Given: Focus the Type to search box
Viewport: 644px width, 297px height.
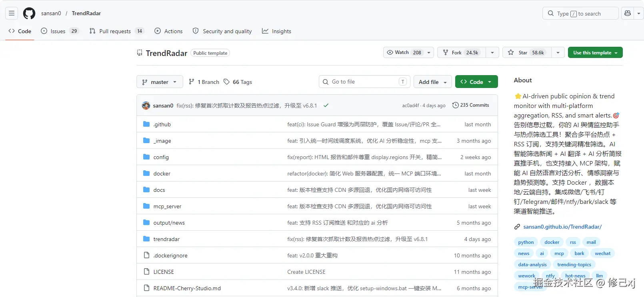Looking at the screenshot, I should (x=580, y=13).
